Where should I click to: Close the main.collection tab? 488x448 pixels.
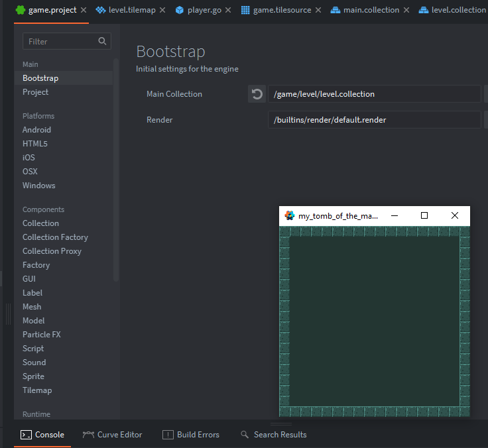tap(406, 11)
